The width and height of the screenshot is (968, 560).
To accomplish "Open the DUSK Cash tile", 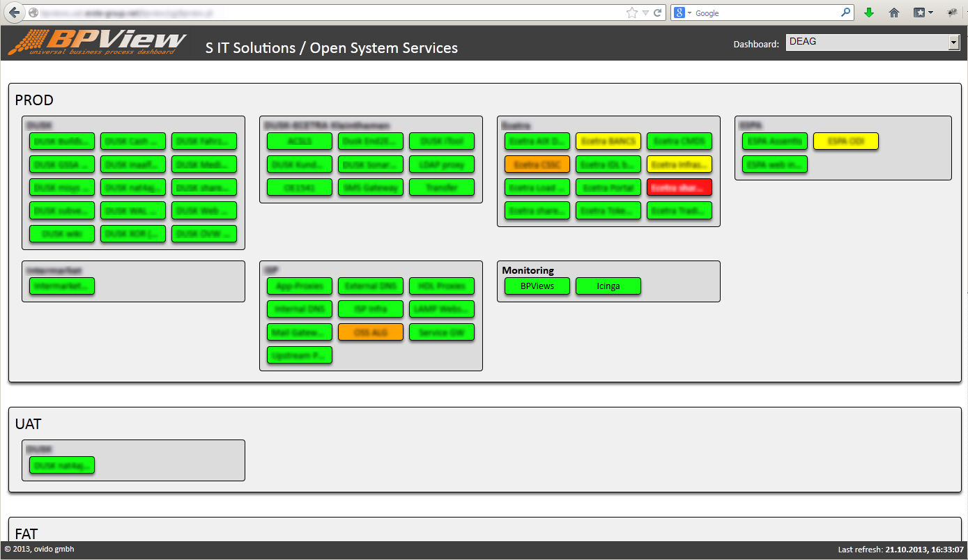I will click(133, 141).
